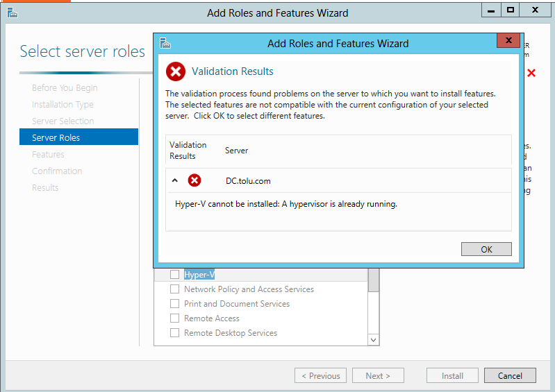Click the large Validation Results error icon
Screen dimensions: 555x392
point(176,71)
